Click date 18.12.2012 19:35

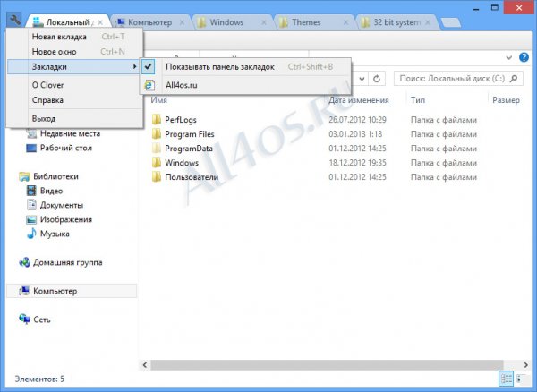click(357, 163)
